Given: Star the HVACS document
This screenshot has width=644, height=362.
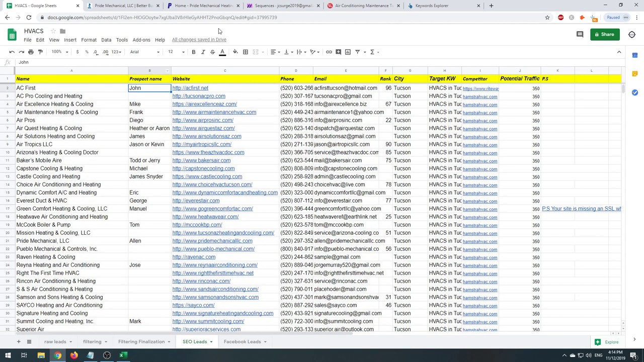Looking at the screenshot, I should click(53, 31).
